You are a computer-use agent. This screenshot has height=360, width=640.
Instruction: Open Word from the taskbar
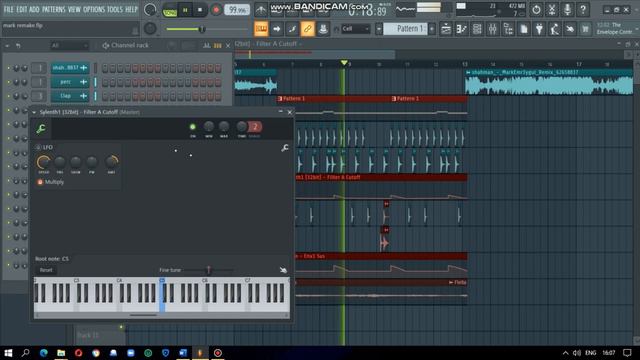183,353
